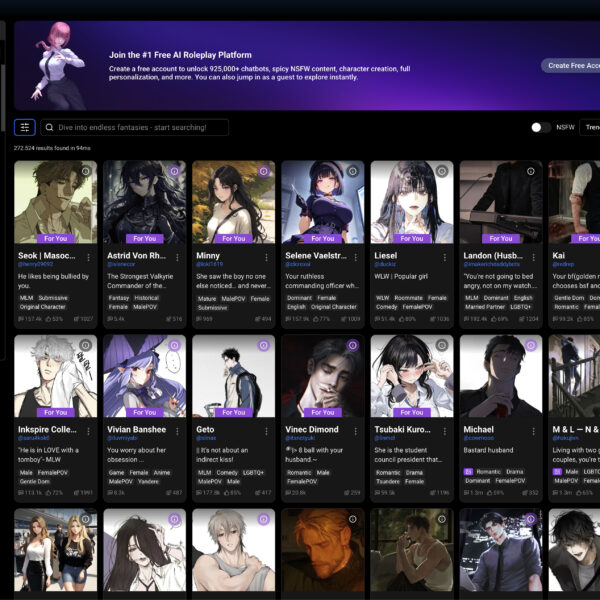Open two-women airport character thumbnail

(x=55, y=550)
